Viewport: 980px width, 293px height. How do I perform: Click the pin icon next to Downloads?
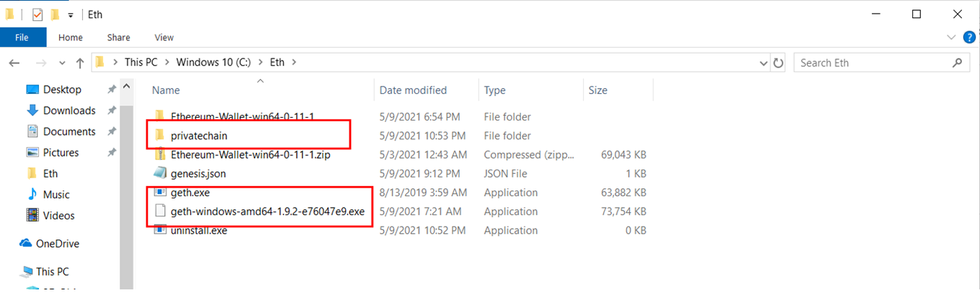(x=111, y=110)
